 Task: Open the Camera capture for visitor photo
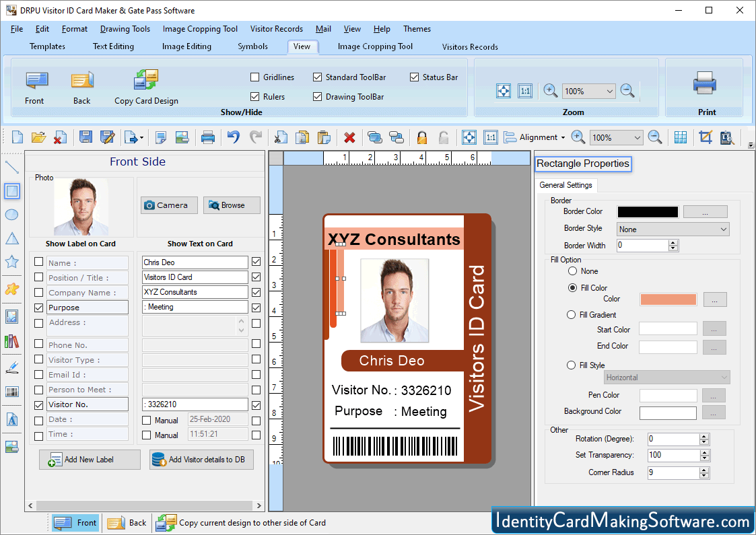coord(169,205)
